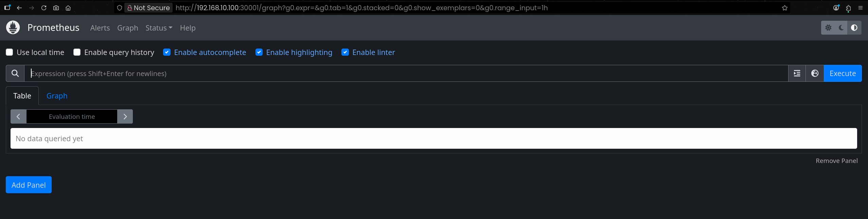868x219 pixels.
Task: Select browser-preferred theme contrast icon
Action: pos(854,28)
